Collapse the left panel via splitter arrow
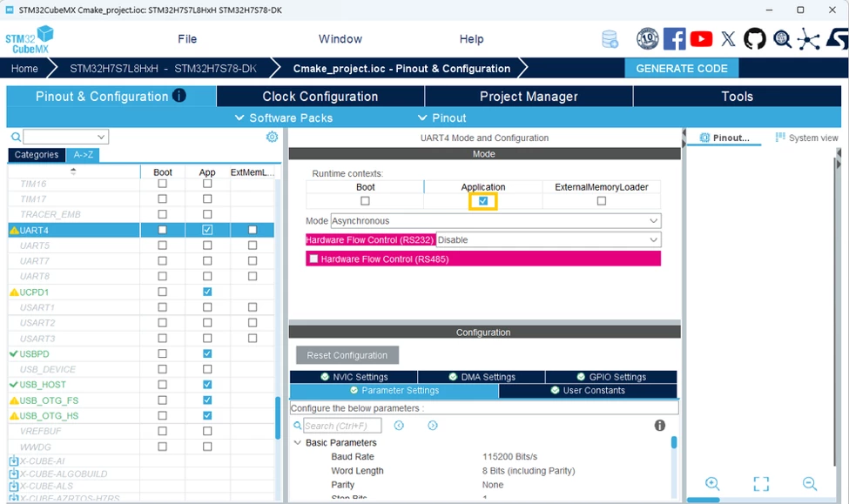 coord(684,133)
